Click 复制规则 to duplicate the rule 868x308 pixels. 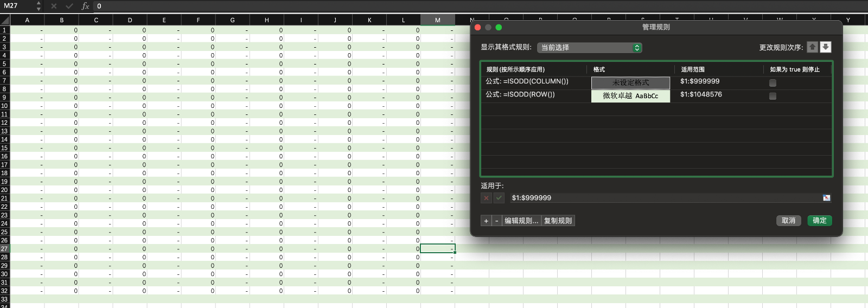pos(558,221)
